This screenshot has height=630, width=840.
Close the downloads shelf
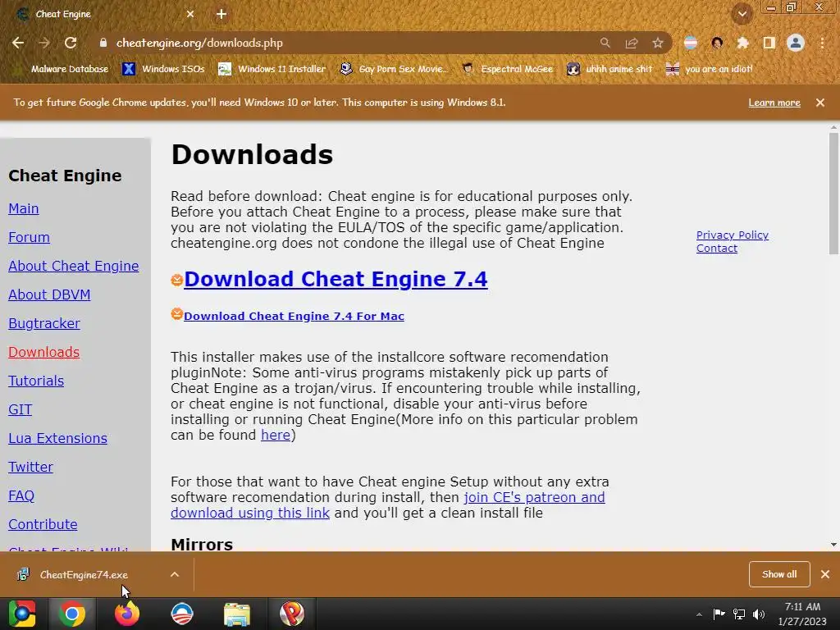(825, 574)
